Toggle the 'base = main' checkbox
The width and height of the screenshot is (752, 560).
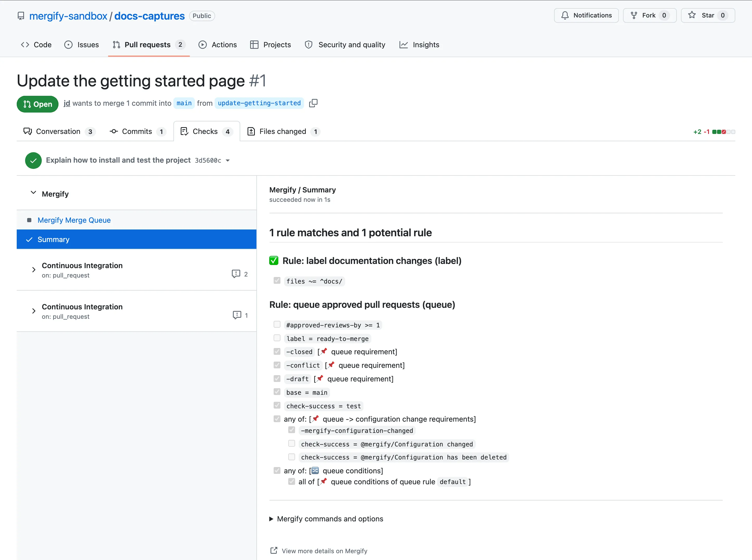click(x=277, y=392)
